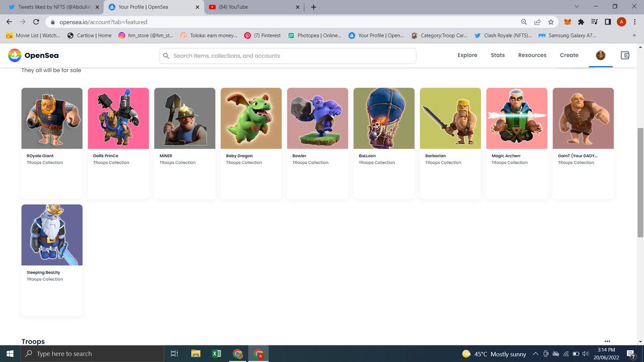Open the weather widget 45°C Mostly sunny
Screen dimensions: 644x362
pyautogui.click(x=494, y=354)
